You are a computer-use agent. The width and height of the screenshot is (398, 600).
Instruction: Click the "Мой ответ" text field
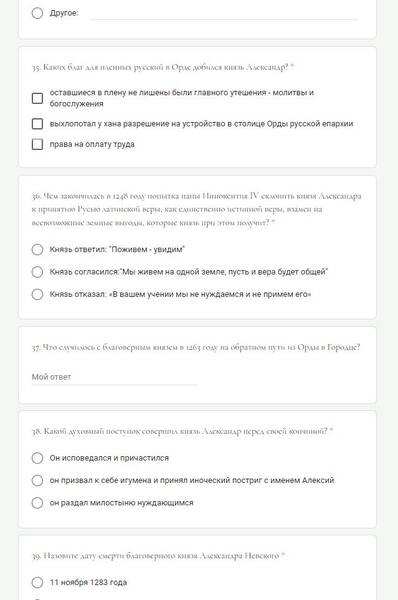click(x=114, y=377)
